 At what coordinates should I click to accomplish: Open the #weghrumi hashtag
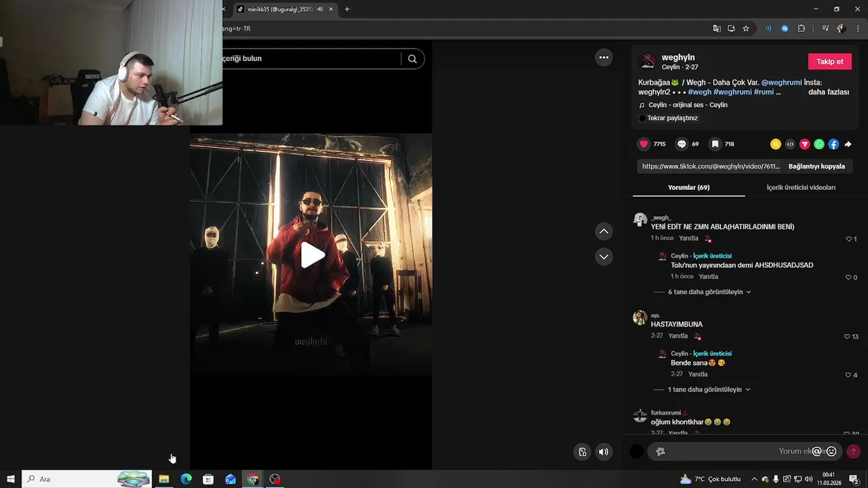[x=732, y=92]
